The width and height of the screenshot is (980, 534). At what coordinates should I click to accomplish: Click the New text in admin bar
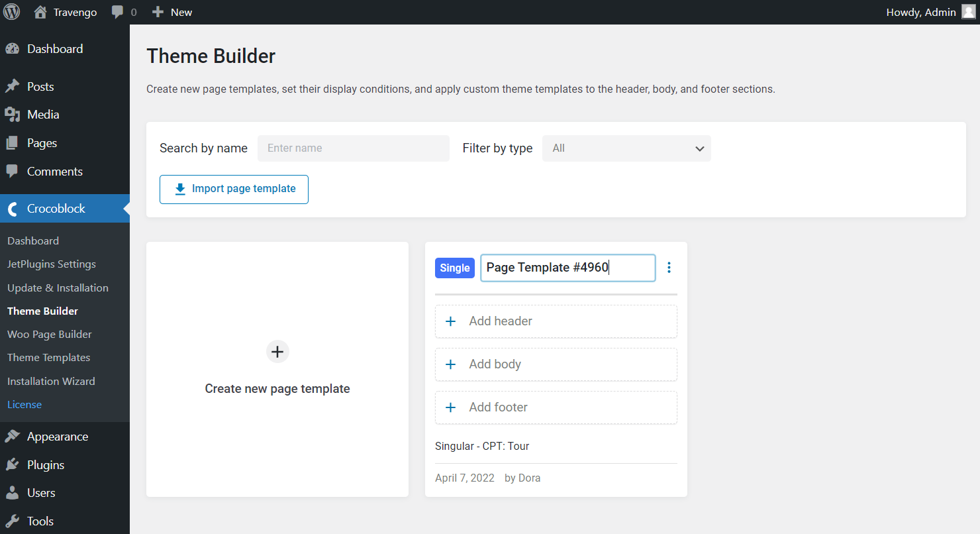(x=181, y=12)
